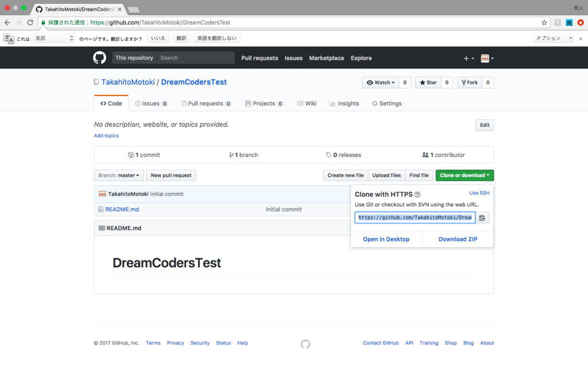Star the repository
The image size is (588, 368).
428,83
